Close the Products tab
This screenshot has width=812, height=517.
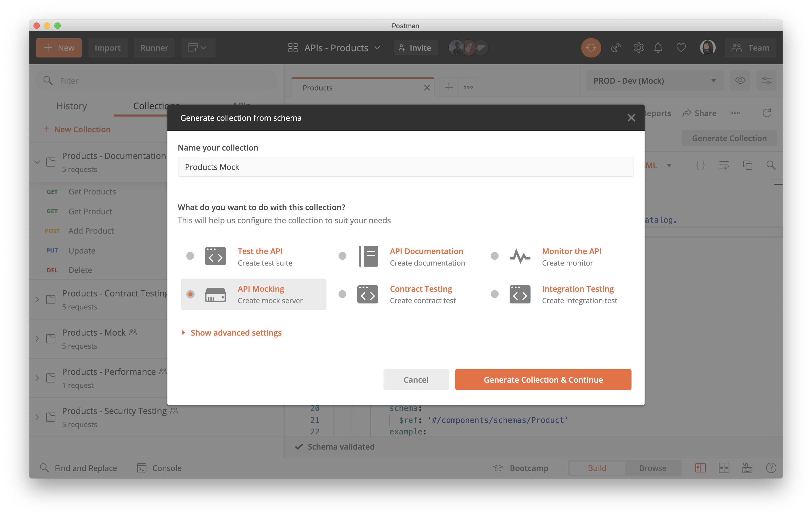coord(427,88)
